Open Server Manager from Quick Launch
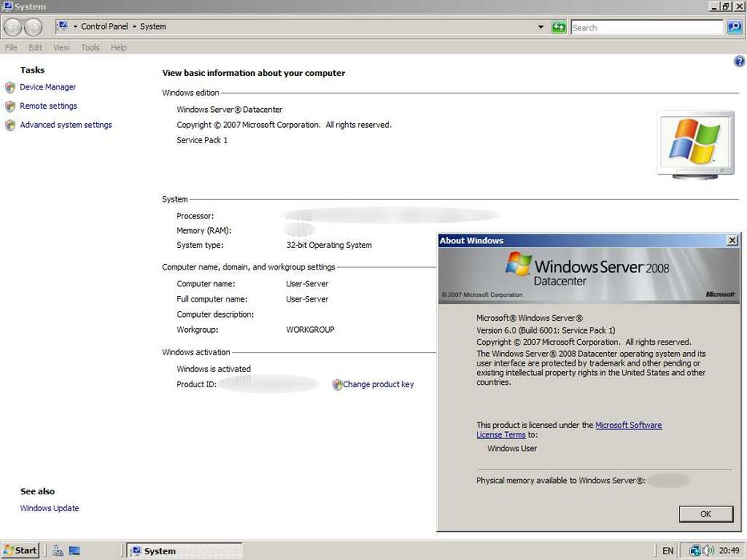747x560 pixels. pyautogui.click(x=58, y=551)
